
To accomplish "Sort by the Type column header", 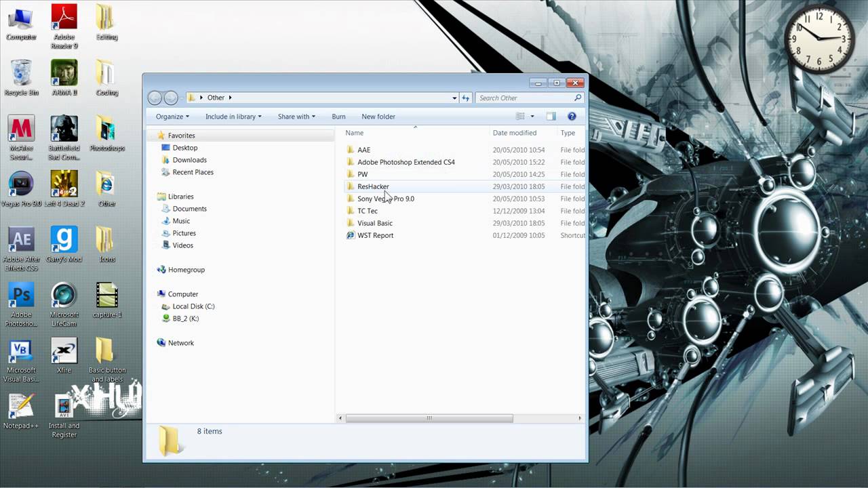I will [572, 133].
